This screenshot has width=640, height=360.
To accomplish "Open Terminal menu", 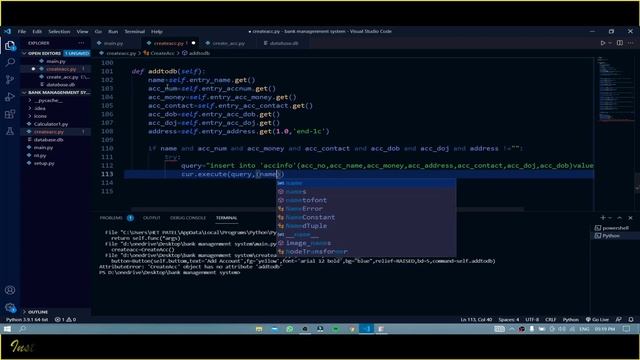I will 134,31.
